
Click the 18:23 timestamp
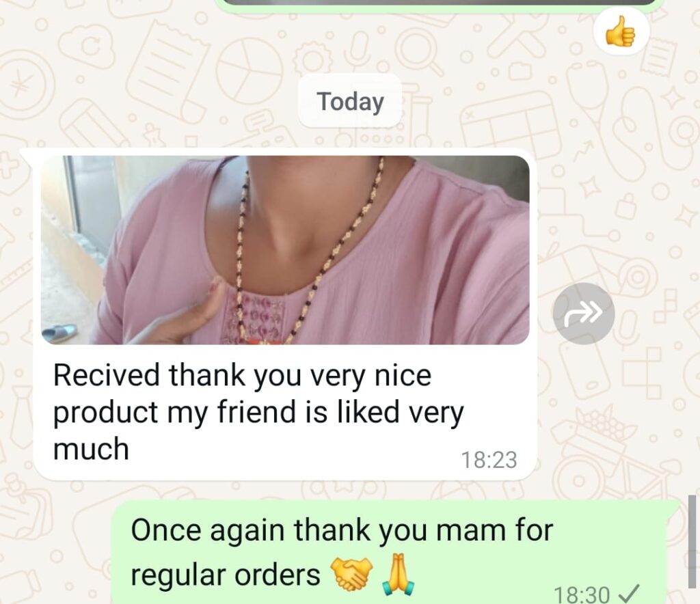(489, 460)
